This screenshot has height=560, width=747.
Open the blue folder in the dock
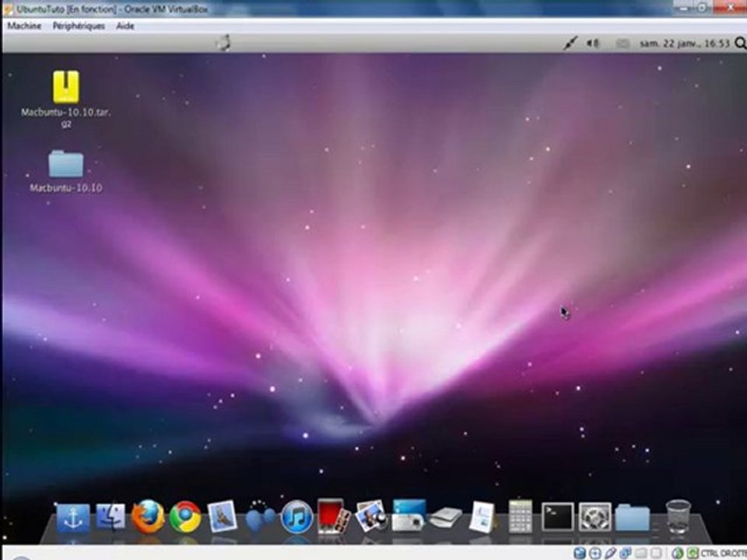click(632, 518)
